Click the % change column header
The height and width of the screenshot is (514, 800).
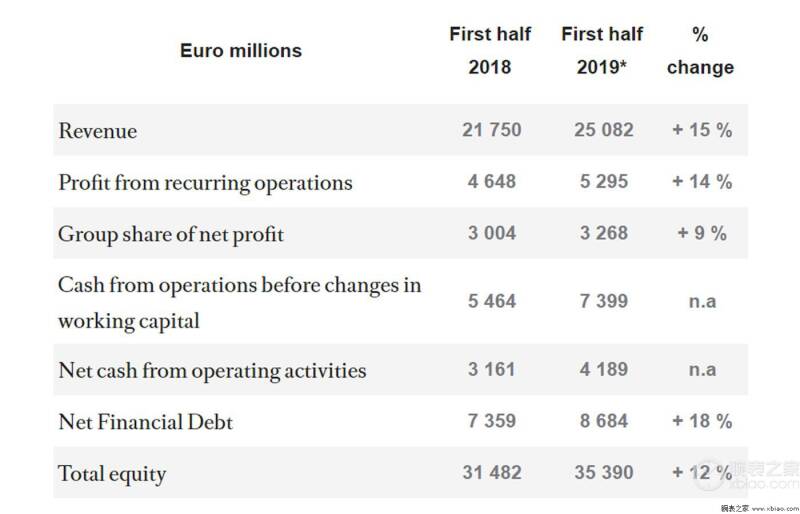click(x=700, y=50)
